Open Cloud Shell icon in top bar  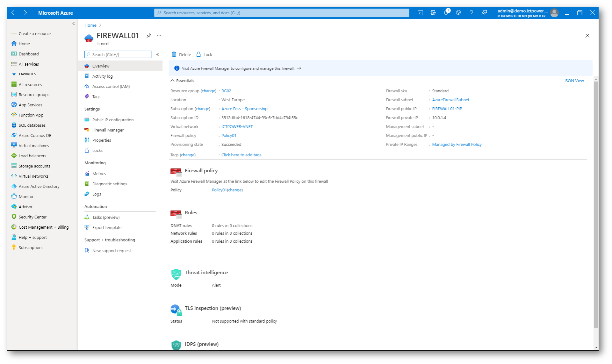click(x=420, y=13)
